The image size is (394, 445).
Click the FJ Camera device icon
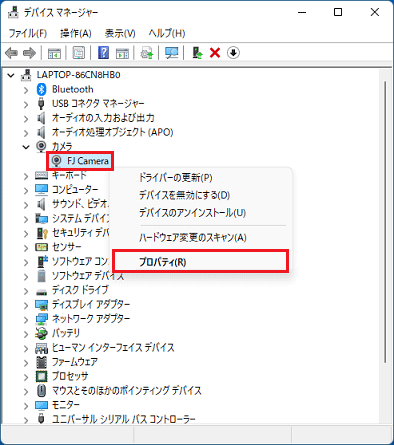click(57, 161)
